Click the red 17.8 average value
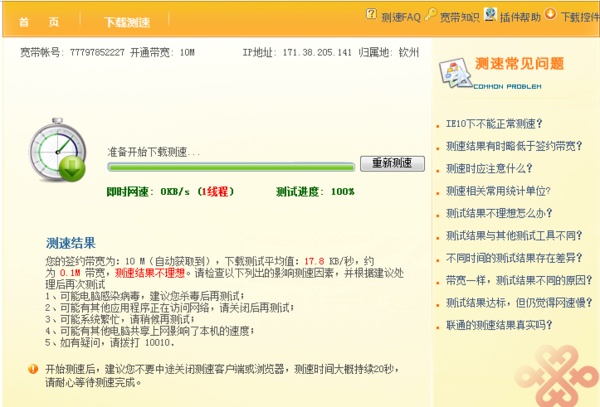The height and width of the screenshot is (407, 600). (314, 262)
